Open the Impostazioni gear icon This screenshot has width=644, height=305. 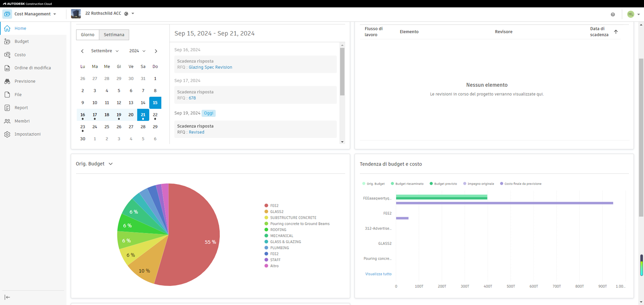pyautogui.click(x=7, y=134)
